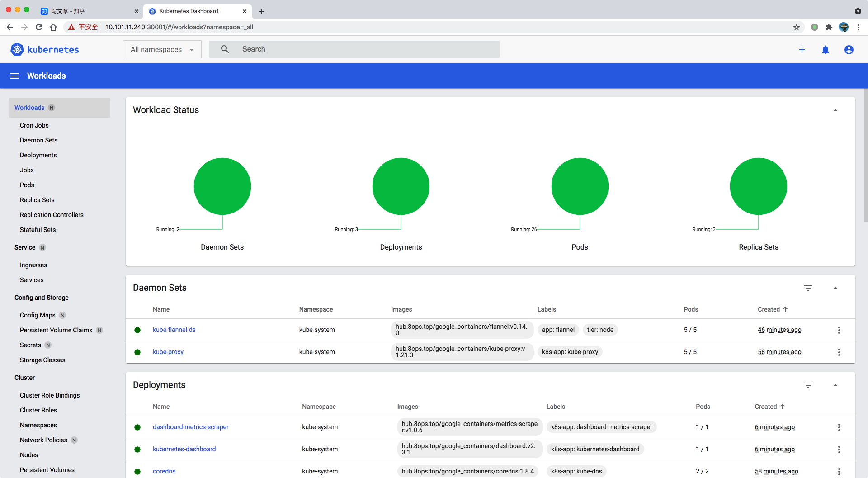Screen dimensions: 868x478
Task: Open the kube-proxy daemon set link
Action: tap(168, 352)
